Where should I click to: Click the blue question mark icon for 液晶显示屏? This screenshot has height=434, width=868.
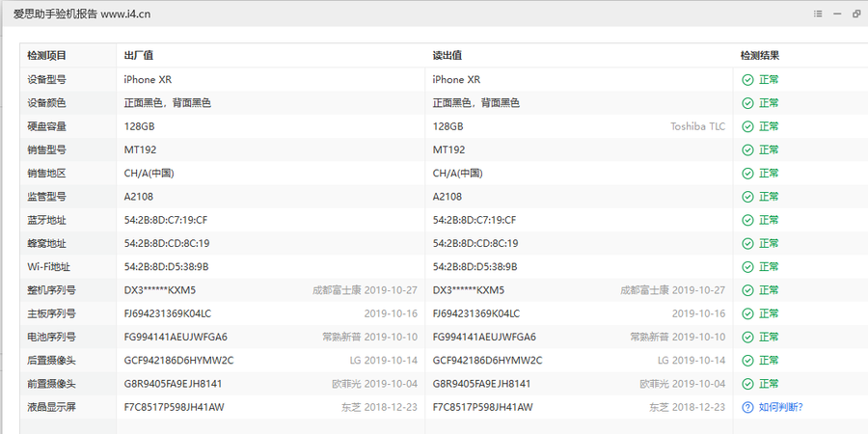point(747,407)
